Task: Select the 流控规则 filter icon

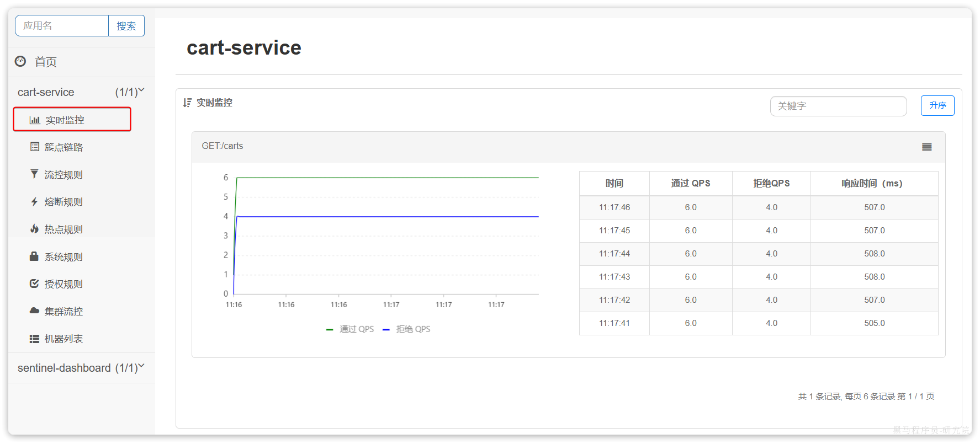Action: (34, 174)
